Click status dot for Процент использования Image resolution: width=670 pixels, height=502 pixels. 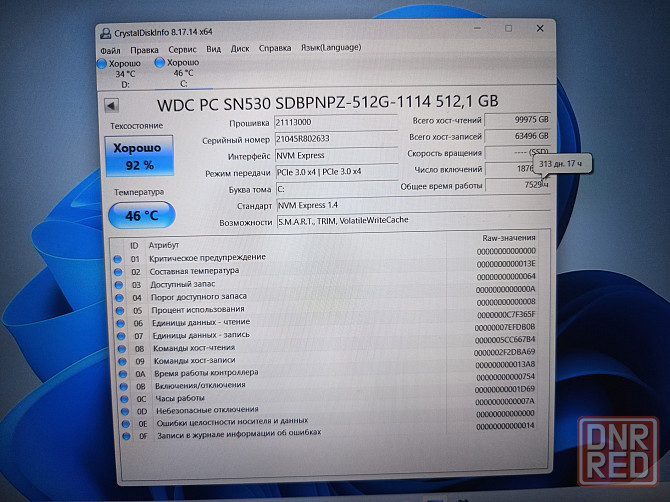pos(120,311)
